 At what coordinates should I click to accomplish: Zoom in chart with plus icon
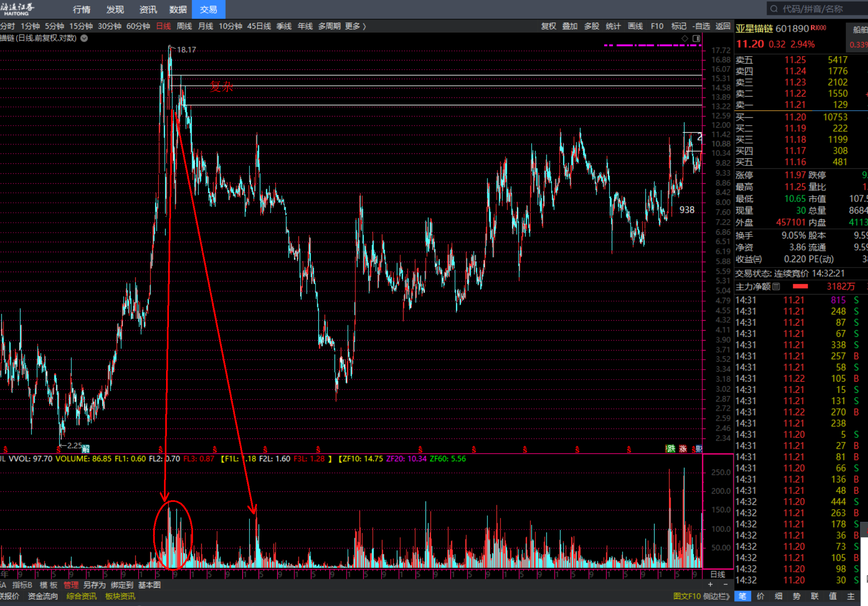click(710, 584)
